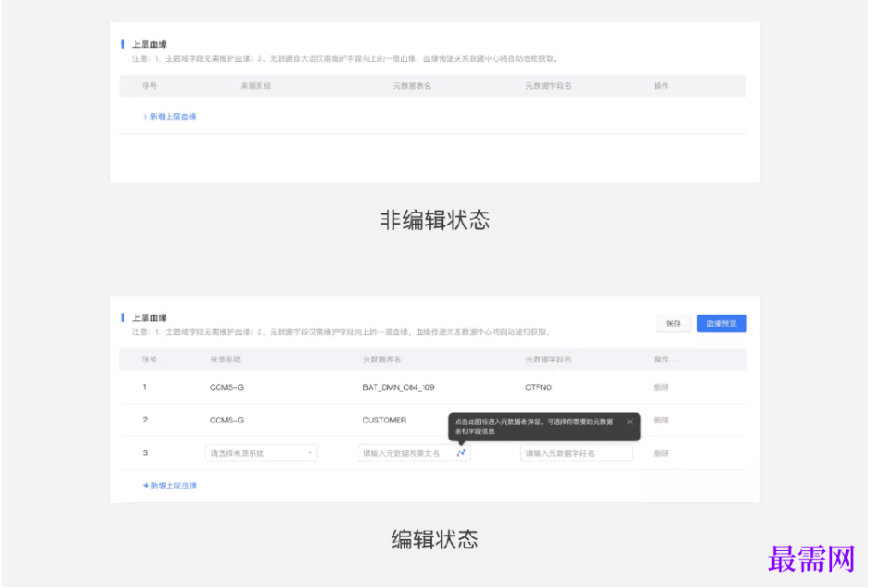The height and width of the screenshot is (588, 872).
Task: Close the dark tooltip popup
Action: pyautogui.click(x=630, y=421)
